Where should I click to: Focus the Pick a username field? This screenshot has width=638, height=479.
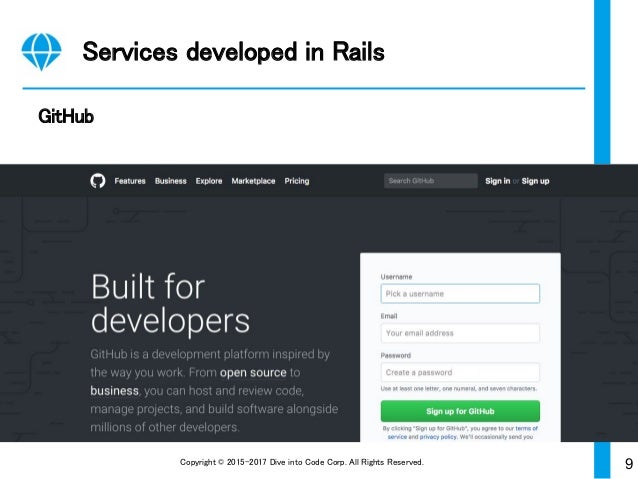point(460,293)
